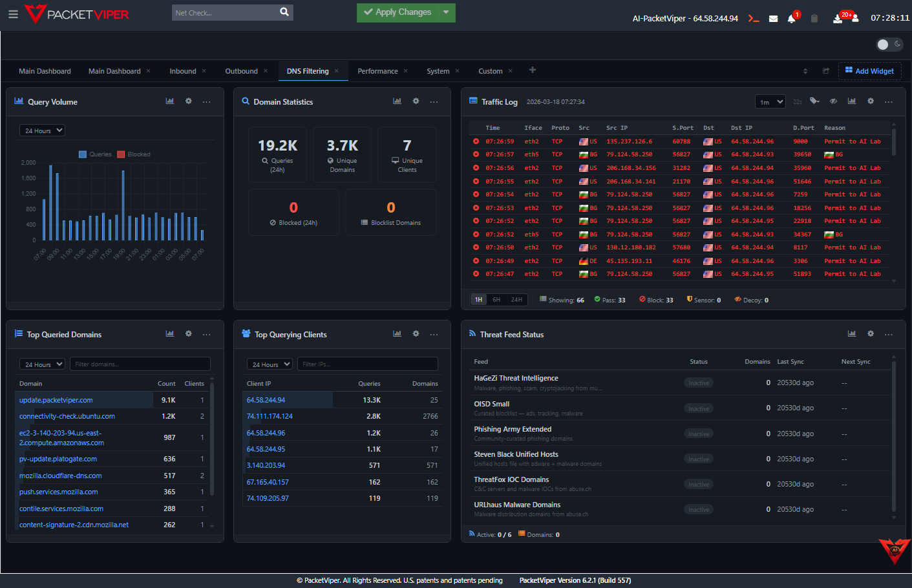912x588 pixels.
Task: Open the mail envelope icon
Action: [773, 18]
